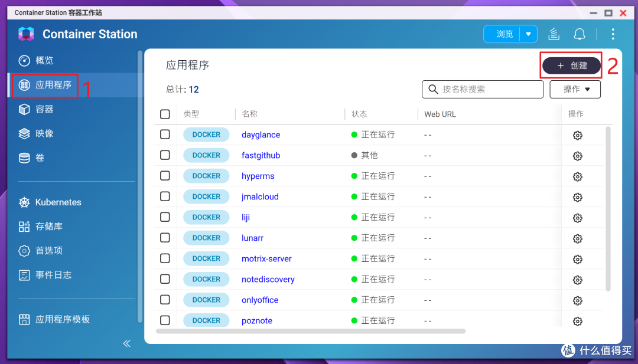
Task: Select the checkbox for onlyoffice
Action: click(x=165, y=300)
